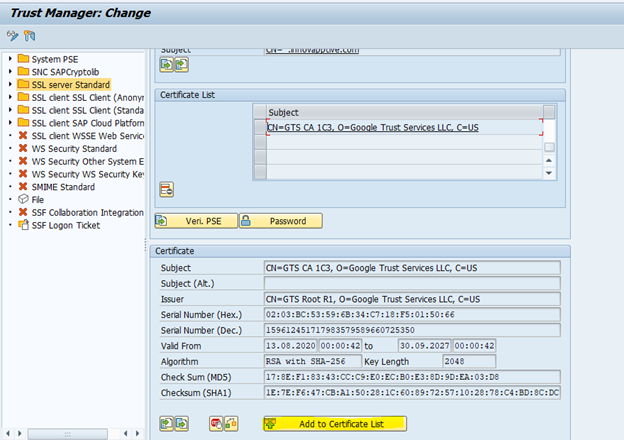624x440 pixels.
Task: Click the Veri. PSE button
Action: [x=196, y=221]
